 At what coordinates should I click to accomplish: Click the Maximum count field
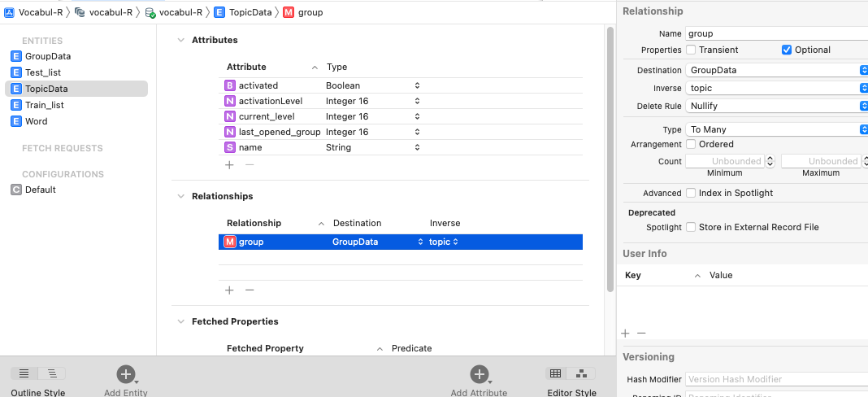point(820,161)
